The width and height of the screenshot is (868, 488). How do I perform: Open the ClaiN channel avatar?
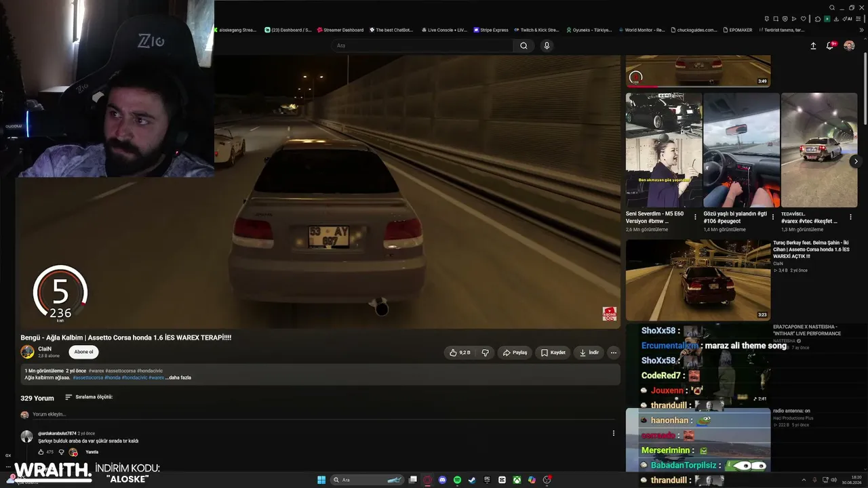27,352
